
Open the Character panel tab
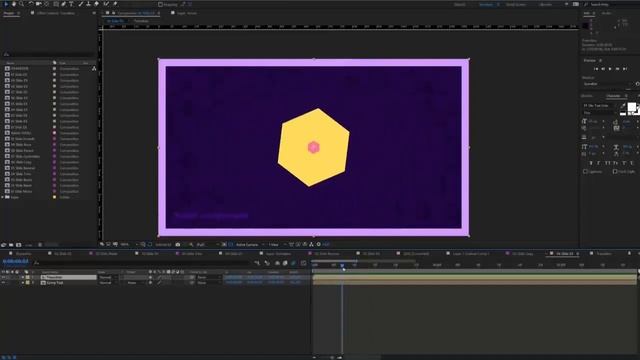[613, 96]
